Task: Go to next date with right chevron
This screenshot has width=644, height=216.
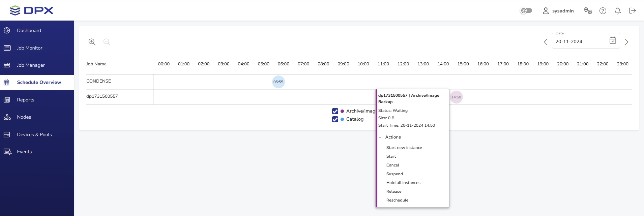Action: (626, 42)
